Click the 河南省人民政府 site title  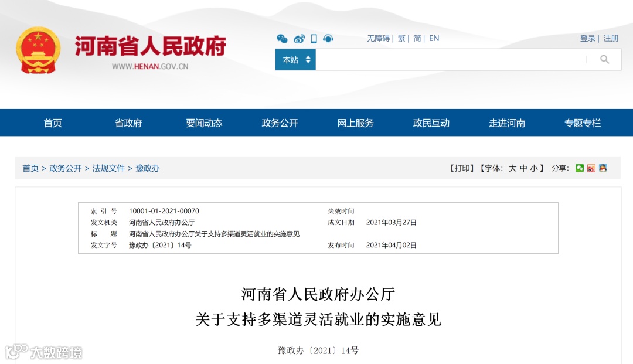pyautogui.click(x=151, y=46)
